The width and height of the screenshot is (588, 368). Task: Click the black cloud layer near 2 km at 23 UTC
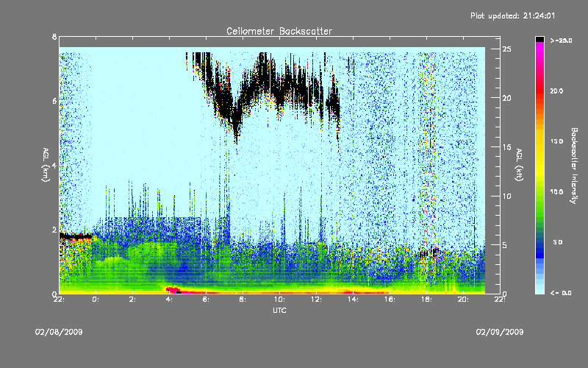click(76, 236)
